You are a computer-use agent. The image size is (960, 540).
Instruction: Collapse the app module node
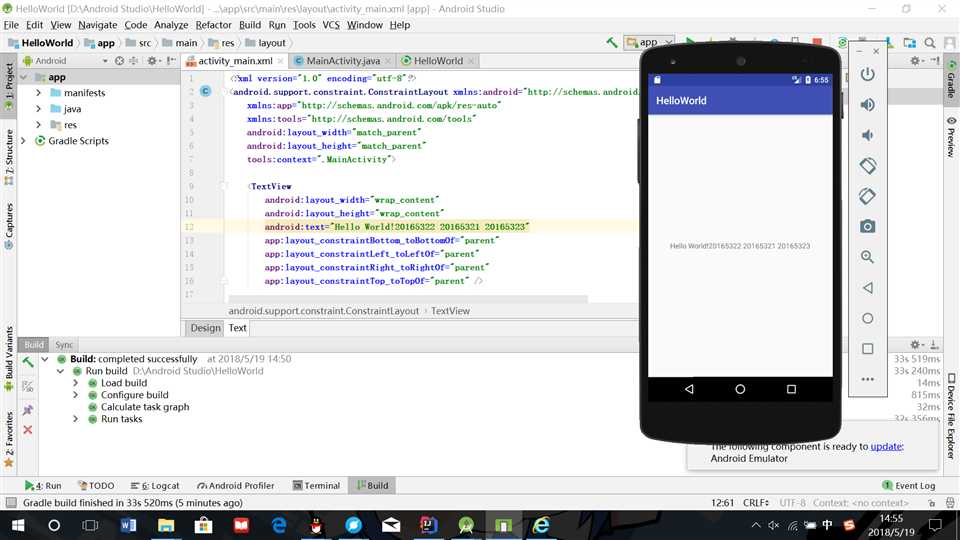pos(24,77)
